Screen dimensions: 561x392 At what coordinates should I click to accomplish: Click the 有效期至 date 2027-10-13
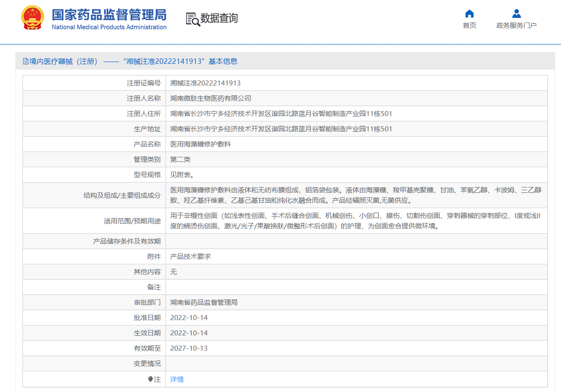188,348
